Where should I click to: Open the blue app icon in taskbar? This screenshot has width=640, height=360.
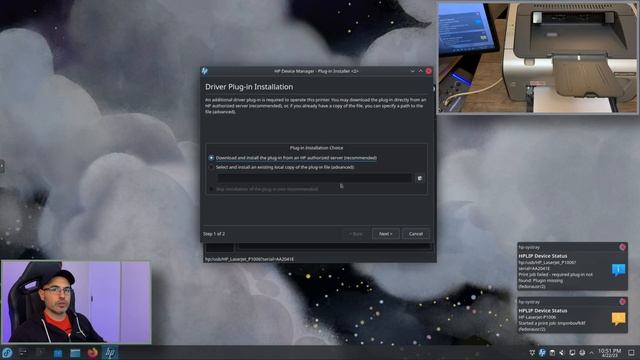(58, 353)
